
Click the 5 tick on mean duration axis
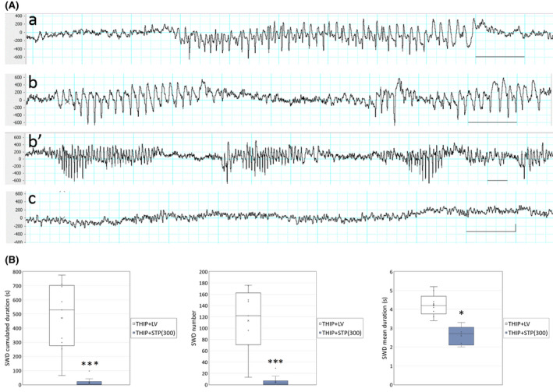pos(391,291)
